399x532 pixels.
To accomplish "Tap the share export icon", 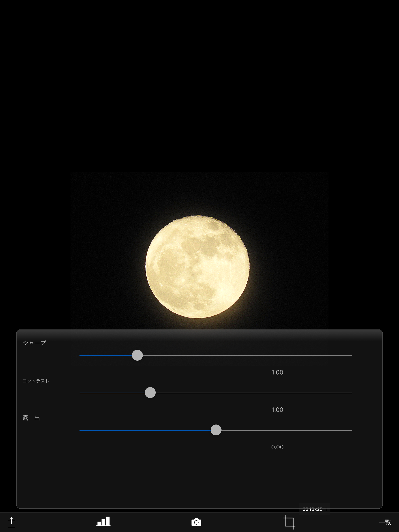I will point(11,522).
